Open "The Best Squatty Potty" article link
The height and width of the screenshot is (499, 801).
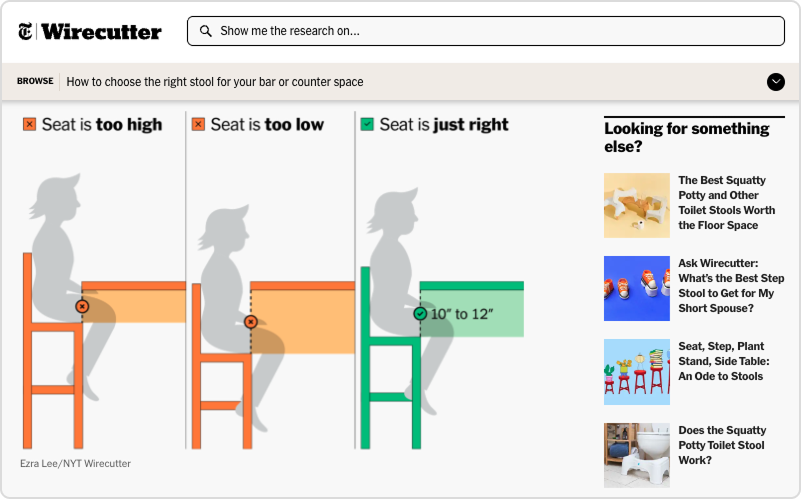(x=726, y=203)
